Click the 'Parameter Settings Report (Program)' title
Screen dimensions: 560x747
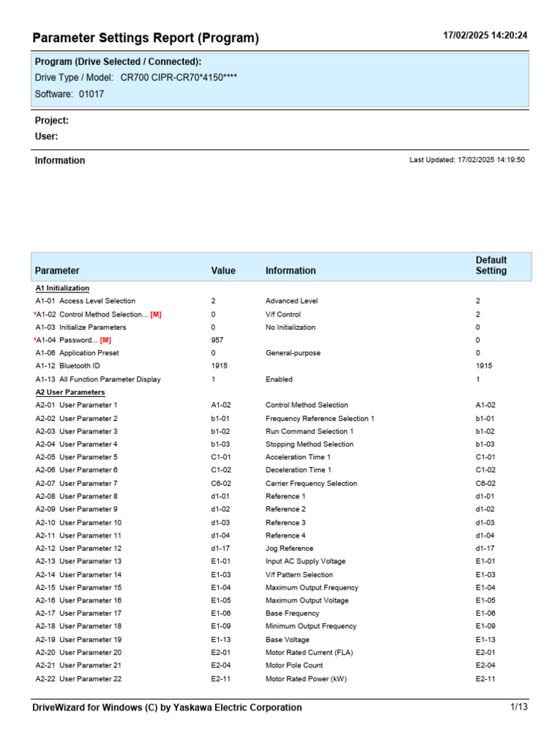coord(146,38)
